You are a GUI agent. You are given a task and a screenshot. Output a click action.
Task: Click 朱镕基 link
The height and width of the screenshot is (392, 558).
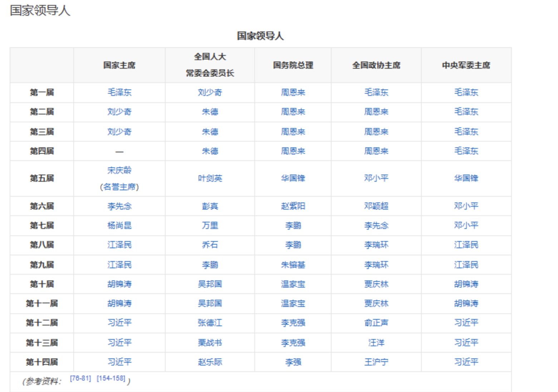[293, 265]
